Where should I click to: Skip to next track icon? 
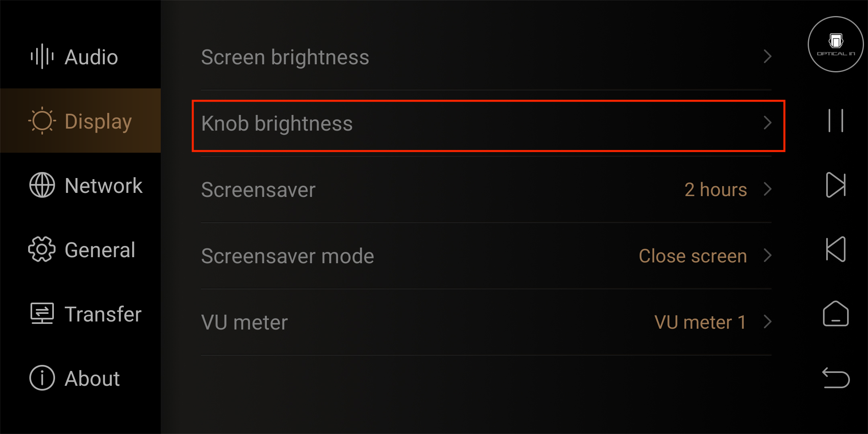point(836,185)
